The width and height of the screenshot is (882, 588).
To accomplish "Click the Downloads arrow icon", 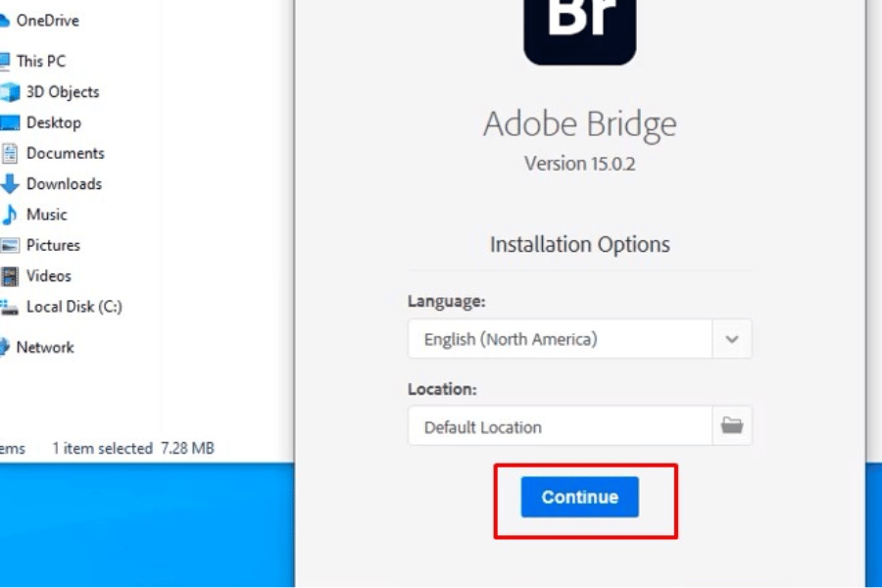I will click(x=10, y=184).
